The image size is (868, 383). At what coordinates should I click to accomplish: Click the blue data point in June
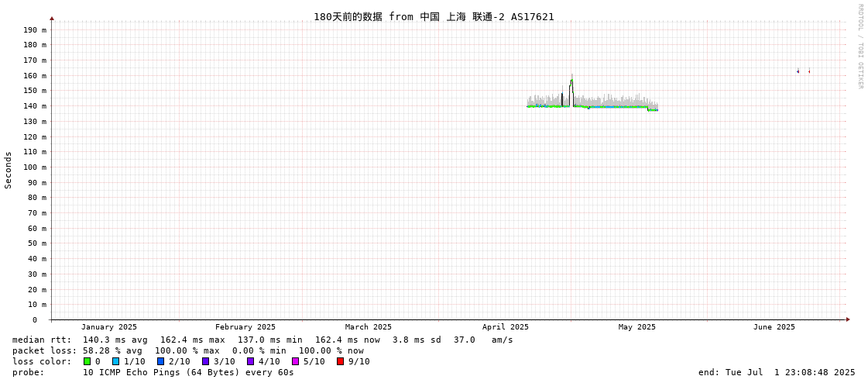tap(798, 71)
